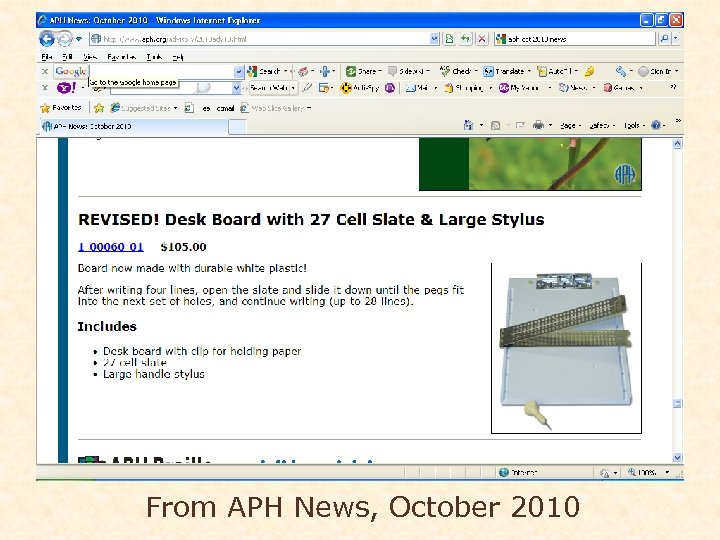Open search provider dropdown beside magnifier
This screenshot has width=720, height=540.
click(x=676, y=39)
